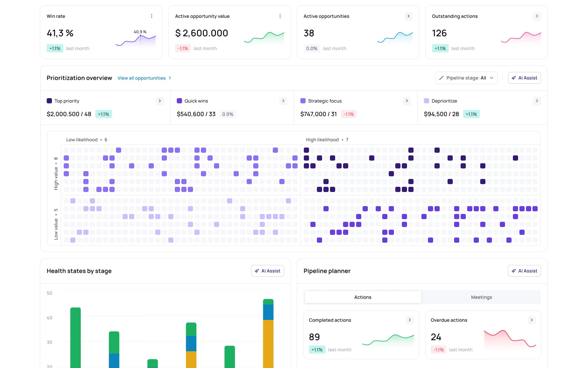The image size is (588, 368).
Task: Open Completed actions arrow
Action: coord(410,320)
